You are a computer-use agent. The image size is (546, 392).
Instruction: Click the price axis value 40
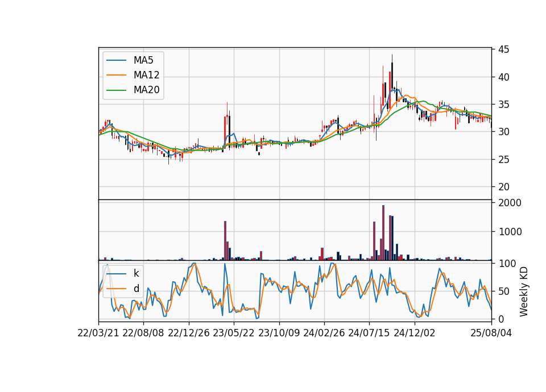coord(503,77)
